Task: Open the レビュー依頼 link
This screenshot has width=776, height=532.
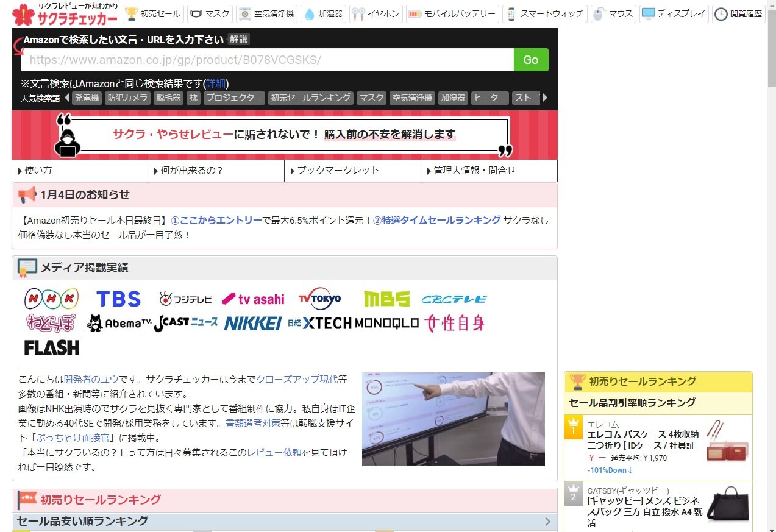Action: (274, 452)
